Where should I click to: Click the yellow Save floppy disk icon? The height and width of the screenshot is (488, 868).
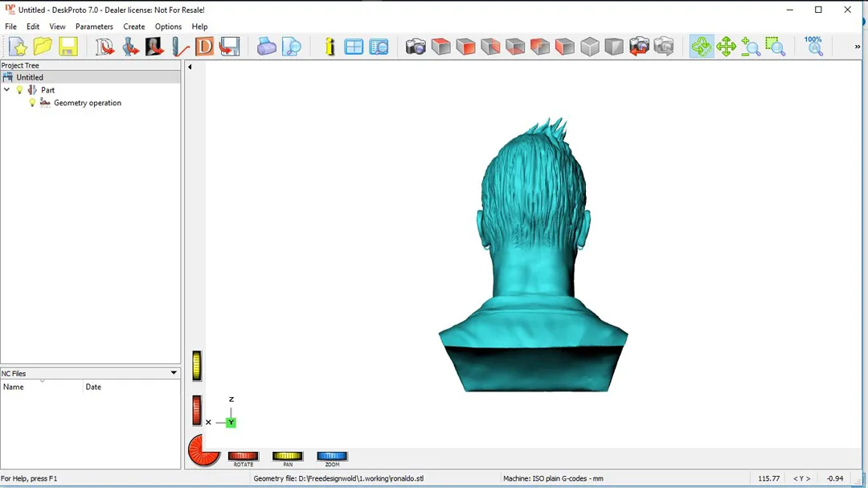click(68, 47)
